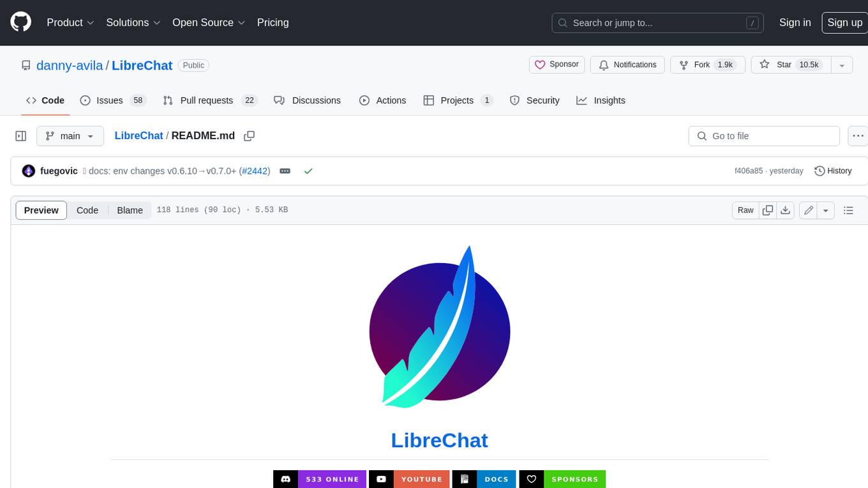Open file History

click(833, 171)
